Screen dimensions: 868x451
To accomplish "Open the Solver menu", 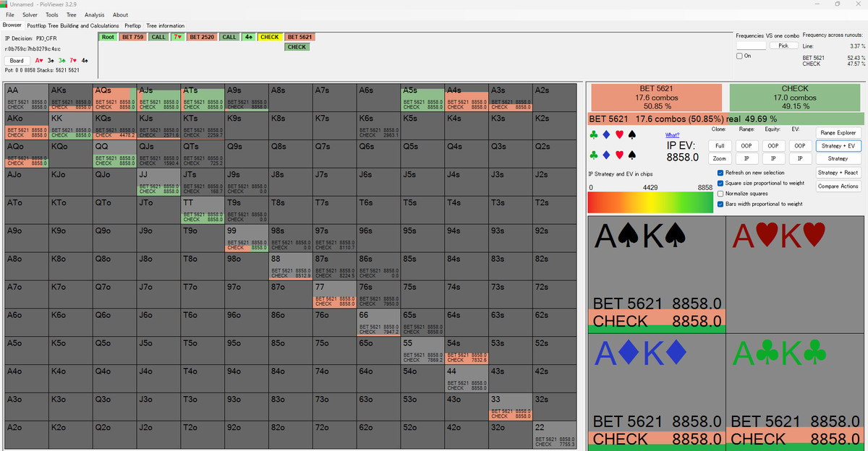I will [30, 14].
